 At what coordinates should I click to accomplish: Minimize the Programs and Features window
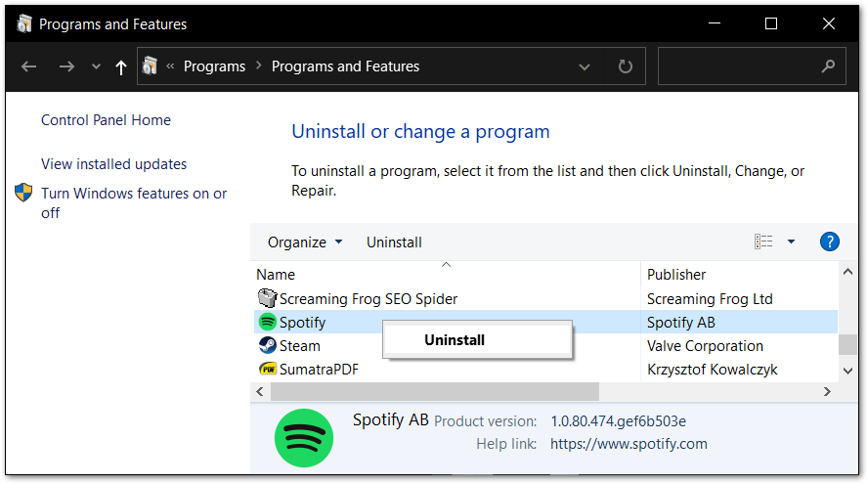point(715,23)
